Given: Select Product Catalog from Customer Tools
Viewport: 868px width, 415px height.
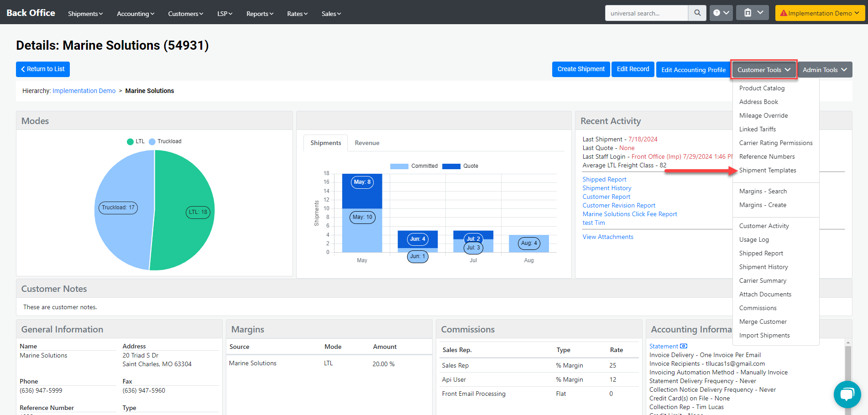Looking at the screenshot, I should [762, 88].
